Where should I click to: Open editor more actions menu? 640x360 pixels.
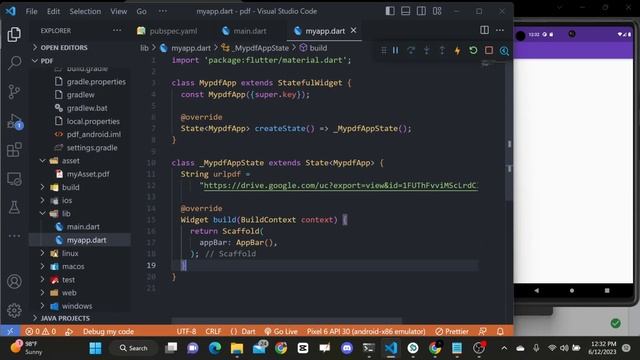[x=500, y=30]
